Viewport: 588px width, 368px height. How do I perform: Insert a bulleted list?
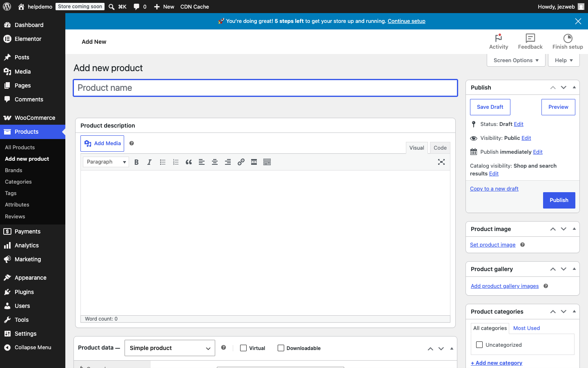(x=163, y=162)
